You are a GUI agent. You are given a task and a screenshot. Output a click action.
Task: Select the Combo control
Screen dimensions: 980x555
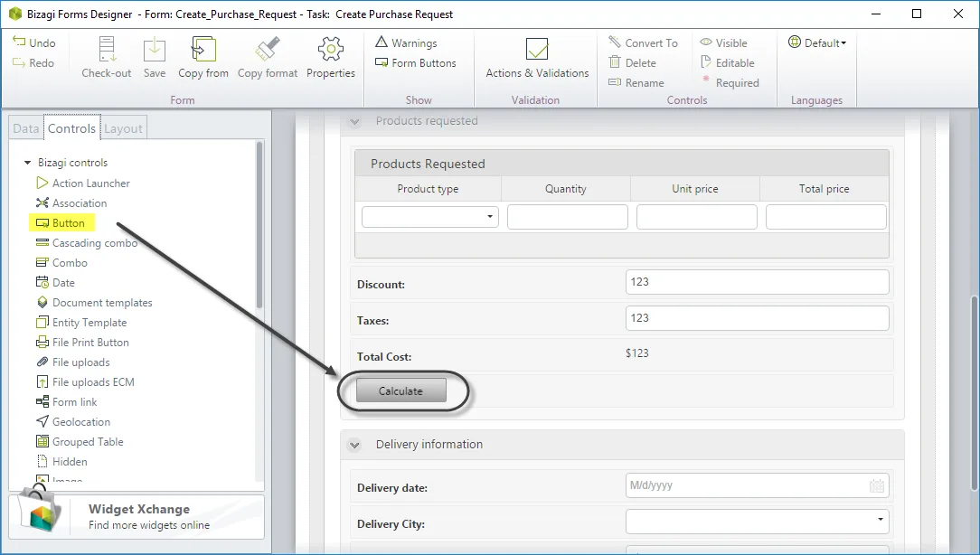coord(61,263)
